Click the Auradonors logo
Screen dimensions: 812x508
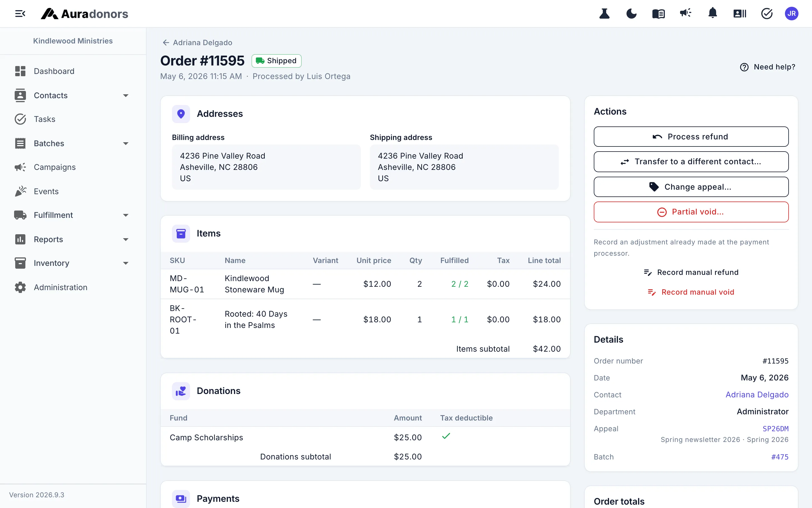[x=84, y=14]
